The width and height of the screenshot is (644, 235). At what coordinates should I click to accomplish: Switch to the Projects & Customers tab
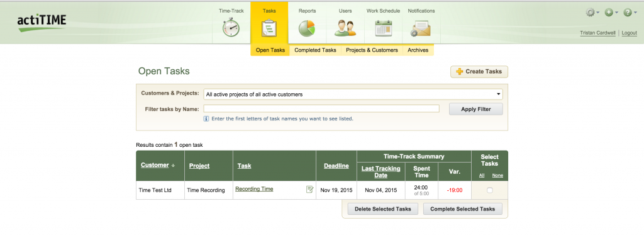(x=372, y=50)
